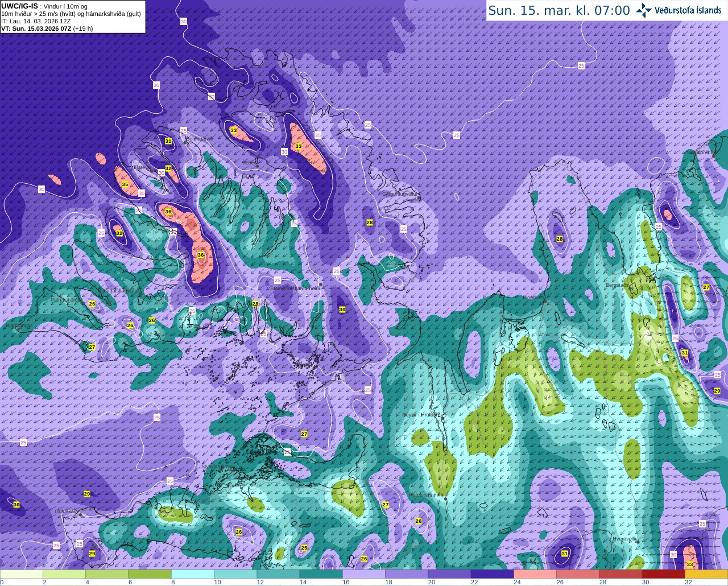
Task: Click the Hveravellir station label
Action: tap(624, 538)
